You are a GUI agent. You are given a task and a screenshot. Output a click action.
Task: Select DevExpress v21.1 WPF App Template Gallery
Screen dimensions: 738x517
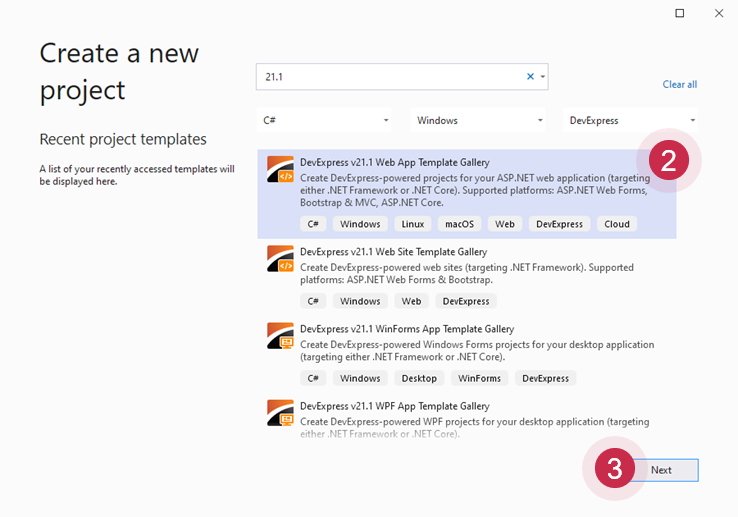466,419
